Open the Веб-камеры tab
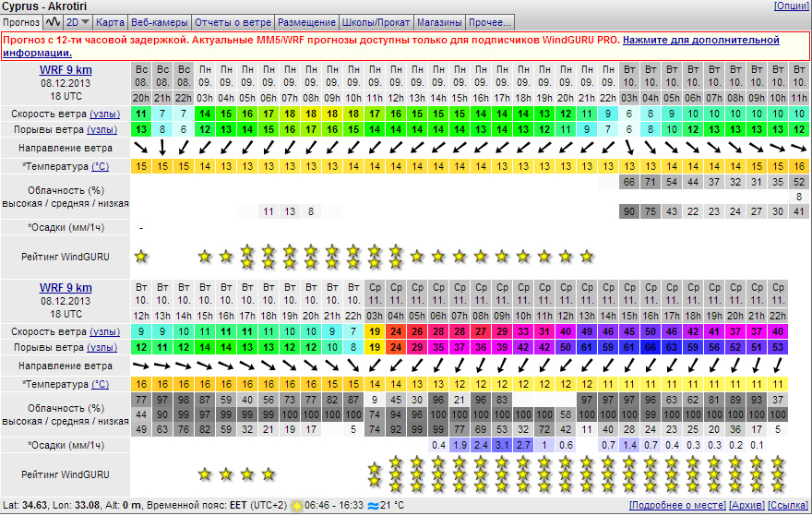812x516 pixels. 160,22
